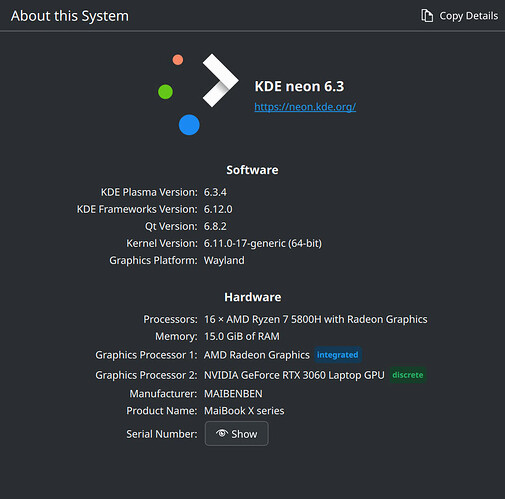
Task: Click the Copy Details button
Action: pyautogui.click(x=459, y=16)
